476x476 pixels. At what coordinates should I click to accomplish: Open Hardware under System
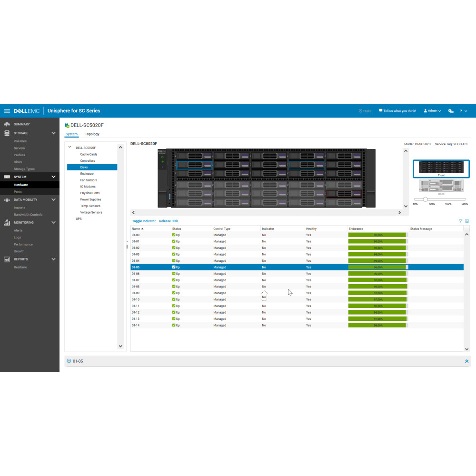coord(20,185)
